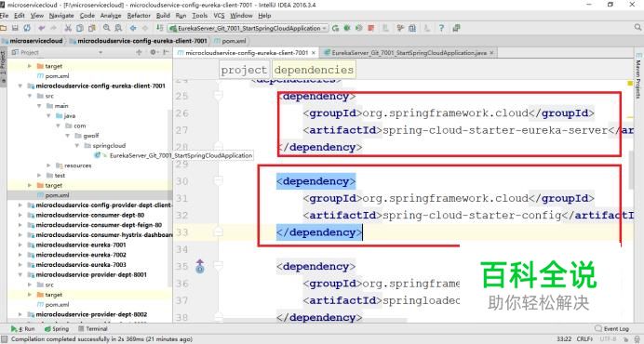Fold the dependency block at line 30
This screenshot has width=644, height=344.
point(219,181)
